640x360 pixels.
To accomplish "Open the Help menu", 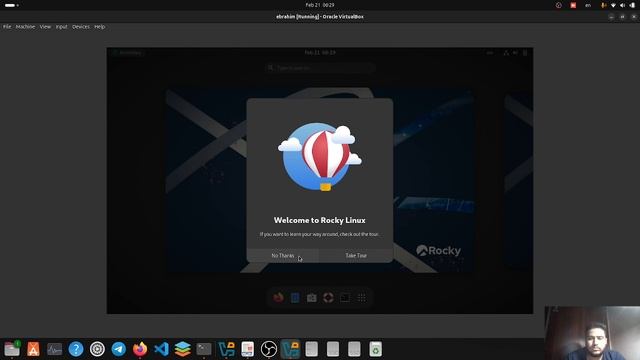I will tap(100, 27).
